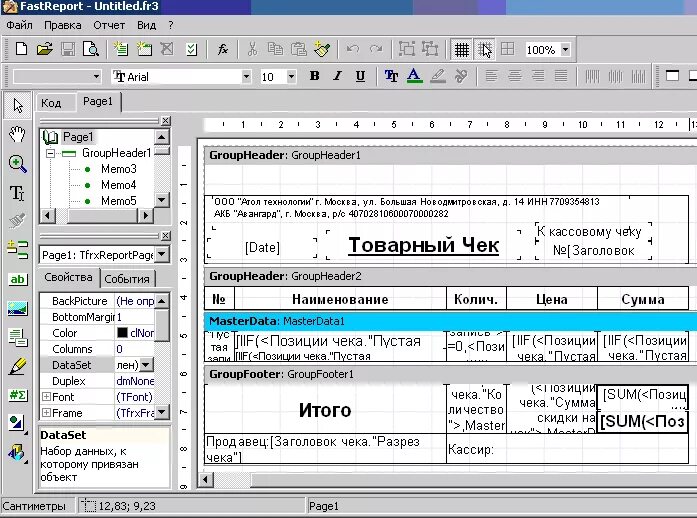Toggle right text alignment

click(x=538, y=76)
